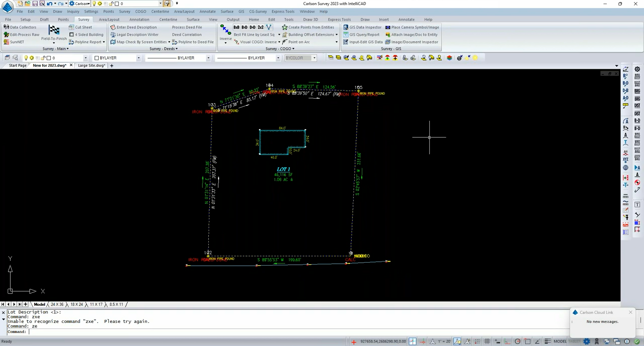
Task: Toggle snap dots in status bar
Action: (x=477, y=341)
